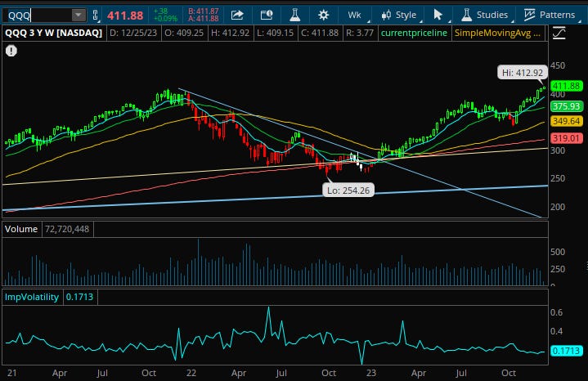Click the chart alert exclamation icon
The width and height of the screenshot is (588, 381).
pyautogui.click(x=11, y=51)
